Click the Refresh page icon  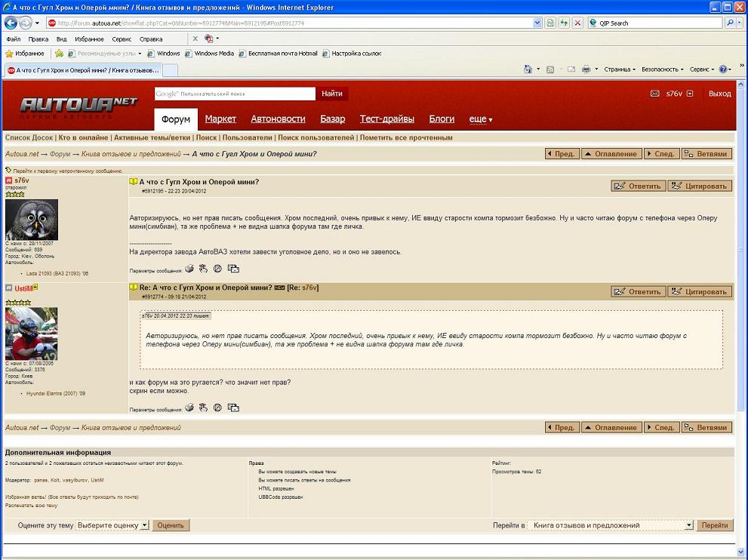pos(564,23)
